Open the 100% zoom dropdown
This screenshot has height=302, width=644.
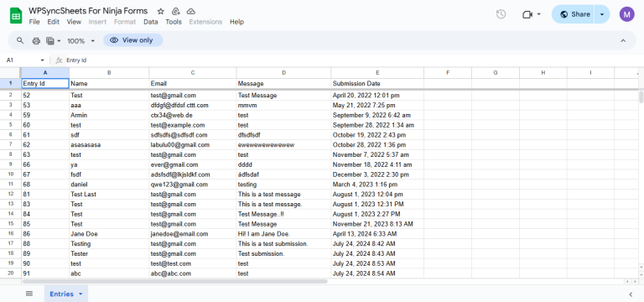click(x=80, y=40)
